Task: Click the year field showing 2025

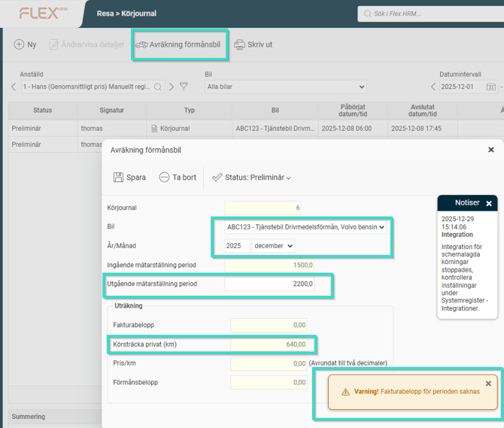Action: coord(237,246)
